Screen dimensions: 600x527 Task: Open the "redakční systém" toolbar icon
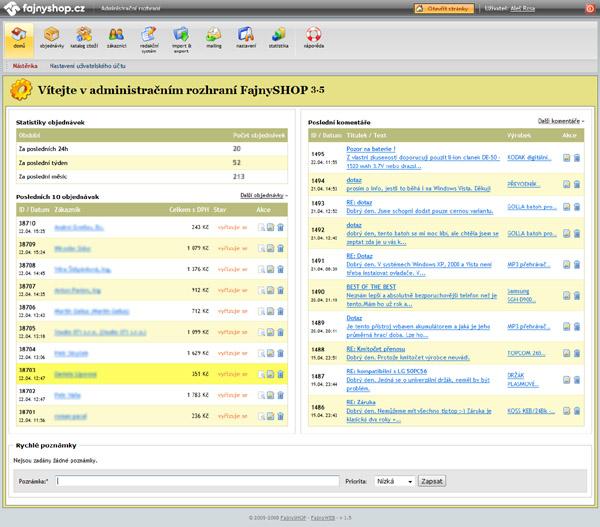148,39
